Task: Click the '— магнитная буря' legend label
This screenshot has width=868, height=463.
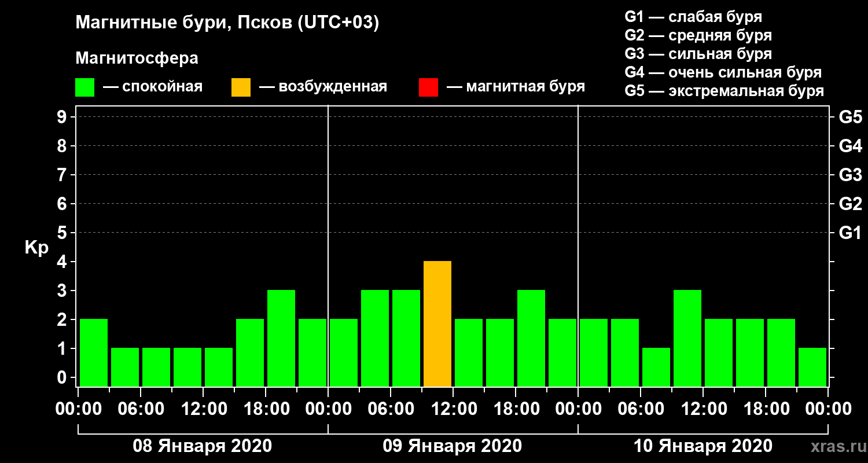Action: [516, 87]
